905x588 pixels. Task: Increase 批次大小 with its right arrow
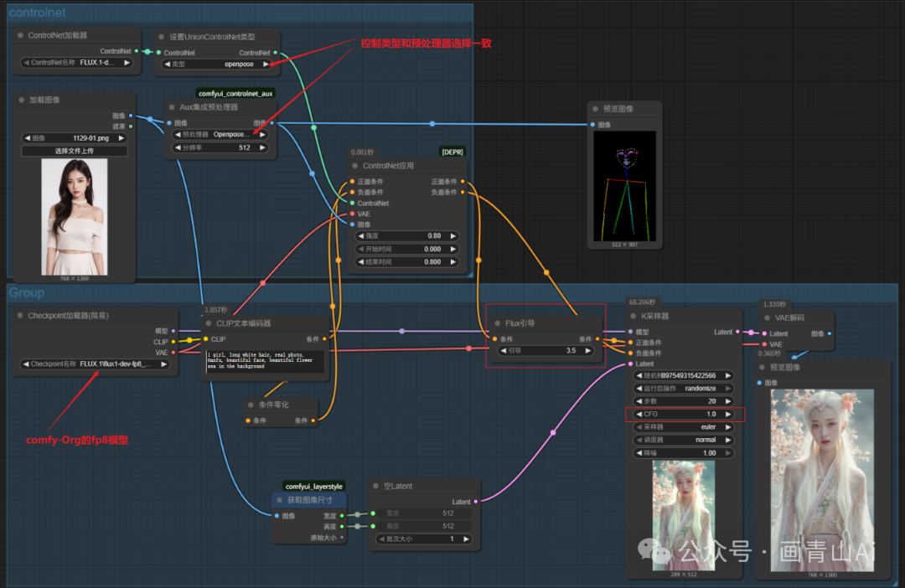(x=465, y=539)
